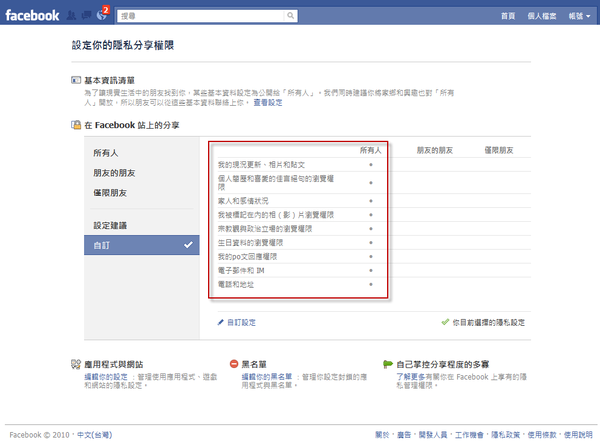Change language via 中文(台灣) link
The image size is (600, 446).
95,435
